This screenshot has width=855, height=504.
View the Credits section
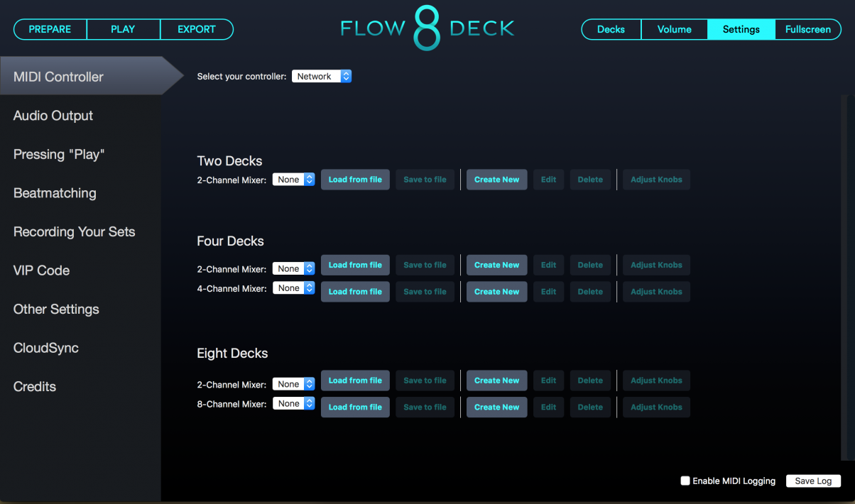pyautogui.click(x=35, y=386)
